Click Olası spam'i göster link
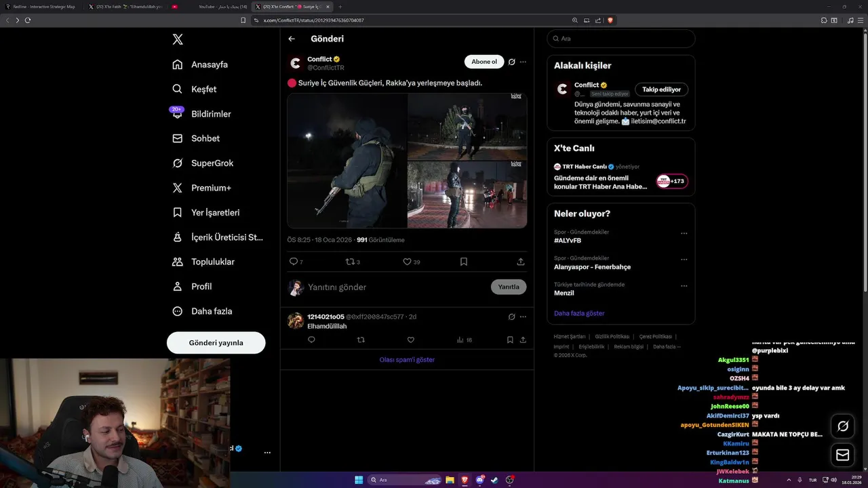Viewport: 868px width, 488px height. [x=407, y=360]
